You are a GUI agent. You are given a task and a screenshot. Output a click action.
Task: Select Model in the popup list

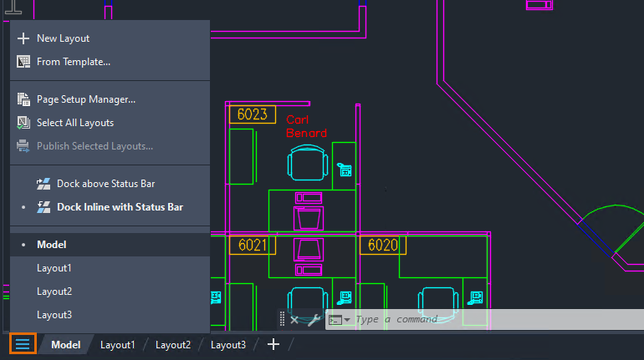110,245
